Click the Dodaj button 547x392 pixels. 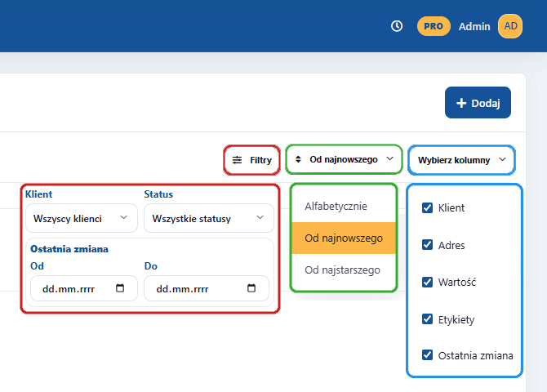(478, 103)
